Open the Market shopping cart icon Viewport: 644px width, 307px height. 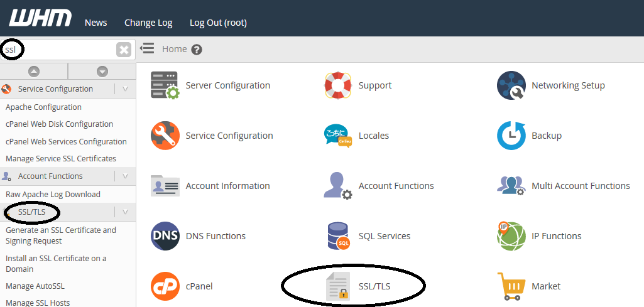pos(511,286)
